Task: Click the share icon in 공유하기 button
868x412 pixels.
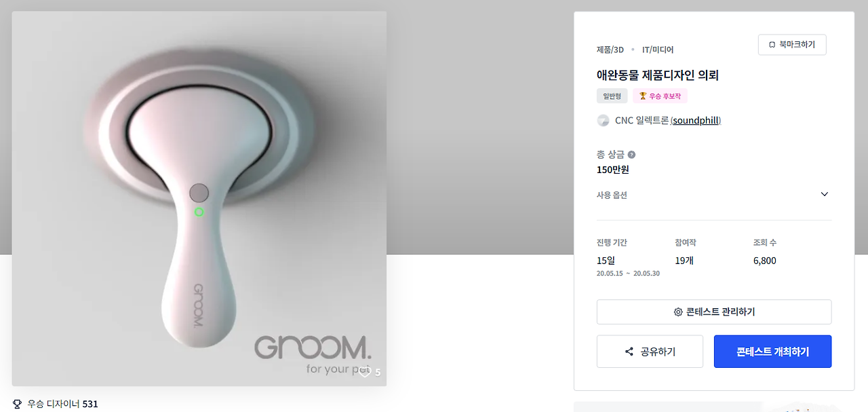Action: pos(629,352)
